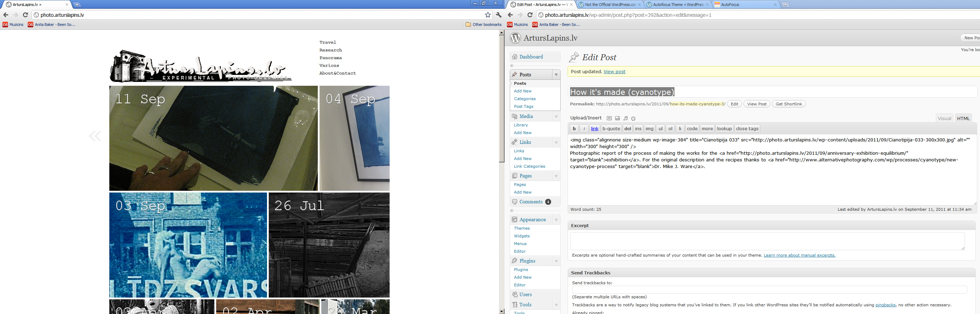Open the WordPress logo next to ArtursLapins.lv
Image resolution: width=980 pixels, height=314 pixels.
515,38
